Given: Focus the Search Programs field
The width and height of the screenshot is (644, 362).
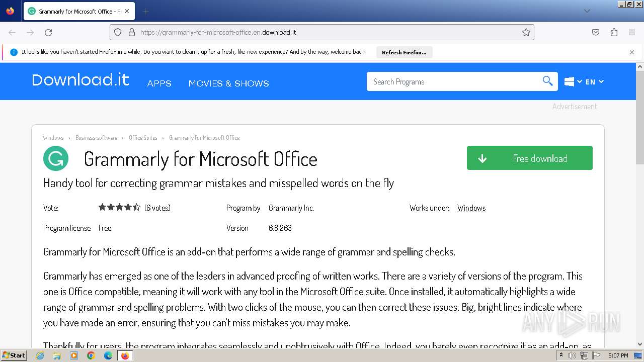Looking at the screenshot, I should pos(455,81).
